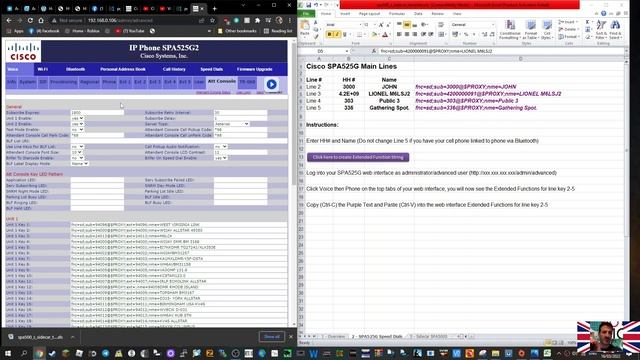Toggle Italic in Excel ribbon
The image size is (640, 360).
[337, 35]
